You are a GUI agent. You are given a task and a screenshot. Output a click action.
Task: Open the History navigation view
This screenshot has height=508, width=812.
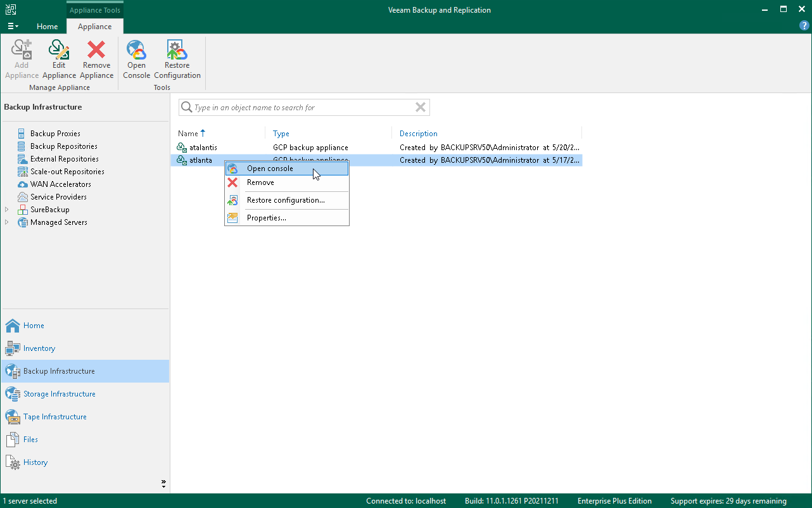85,462
